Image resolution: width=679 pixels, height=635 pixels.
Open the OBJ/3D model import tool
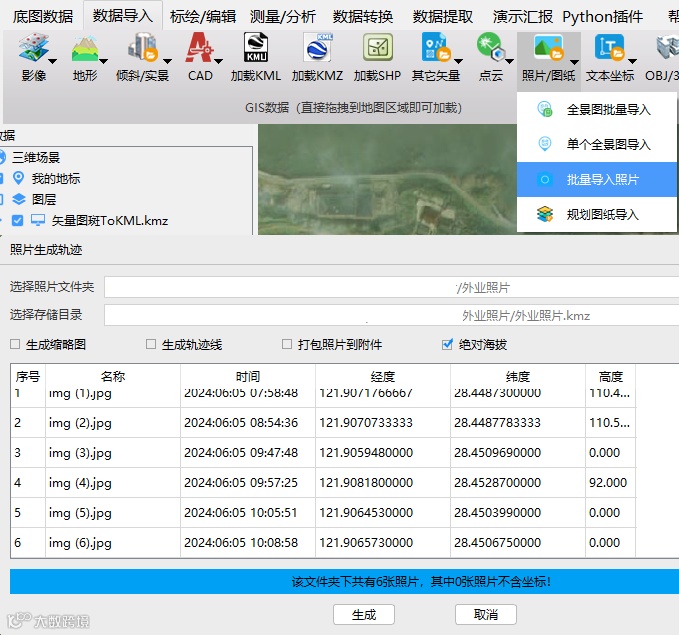click(x=663, y=58)
